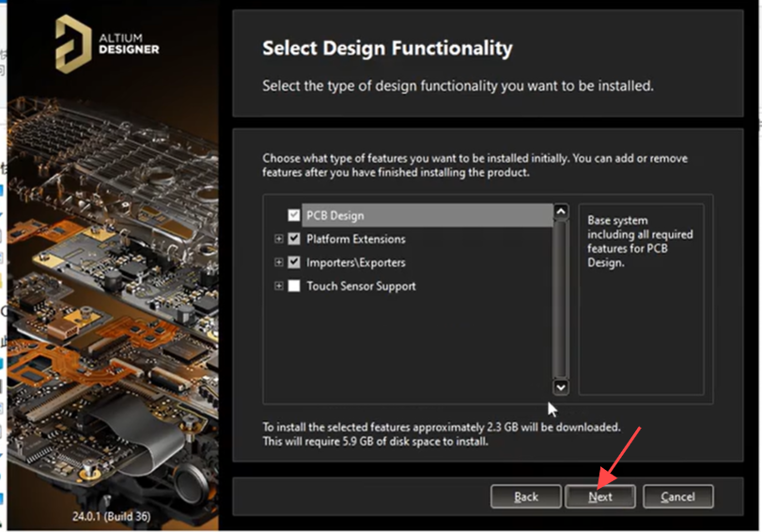
Task: Expand the Importers\Exporters tree node
Action: click(278, 262)
